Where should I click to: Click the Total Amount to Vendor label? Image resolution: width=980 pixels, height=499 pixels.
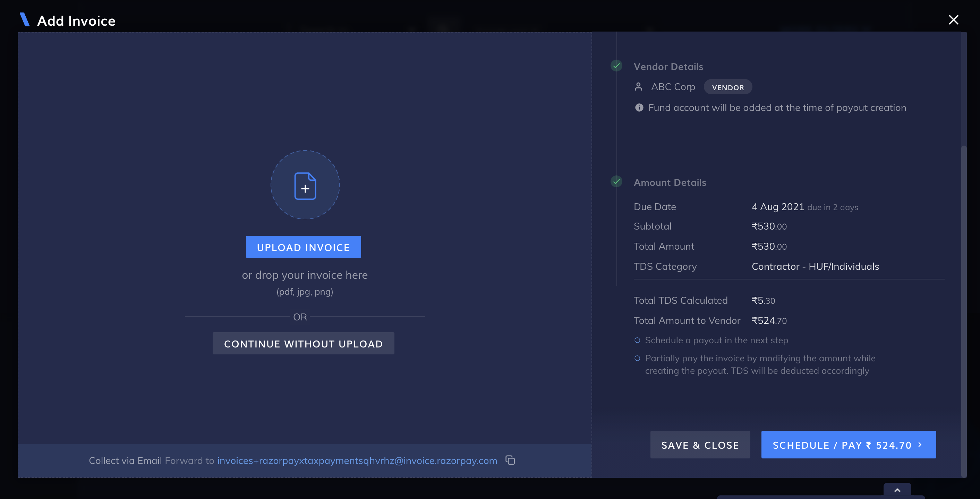pos(687,321)
